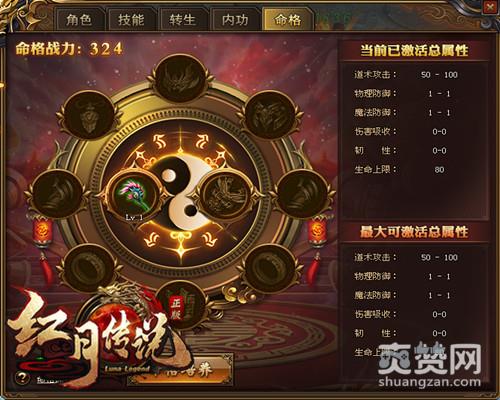
Task: Select the bottom slot marked 正版
Action: coord(180,306)
